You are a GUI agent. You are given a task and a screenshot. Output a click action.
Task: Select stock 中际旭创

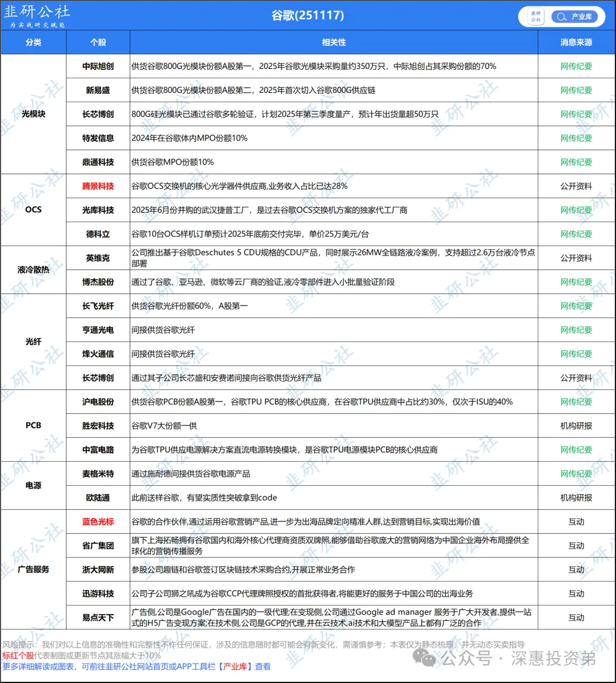98,66
